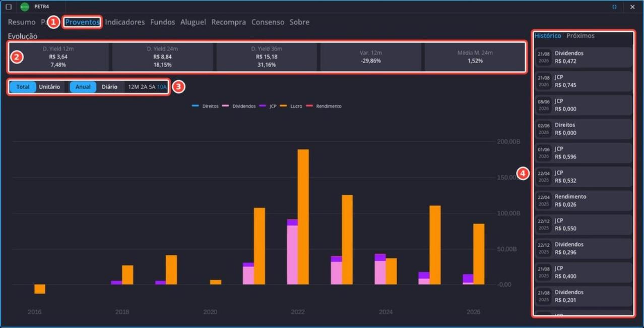Switch the chart to Diário

[x=109, y=87]
